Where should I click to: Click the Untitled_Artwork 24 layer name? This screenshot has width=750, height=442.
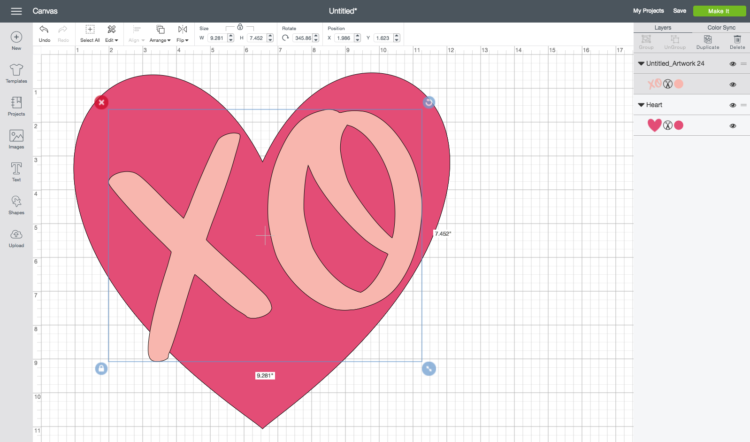[x=675, y=64]
